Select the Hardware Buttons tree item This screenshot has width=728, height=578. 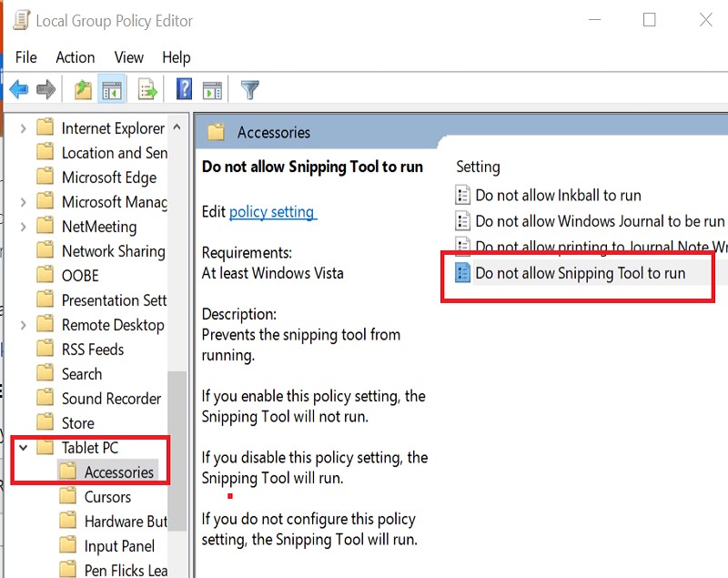(126, 522)
